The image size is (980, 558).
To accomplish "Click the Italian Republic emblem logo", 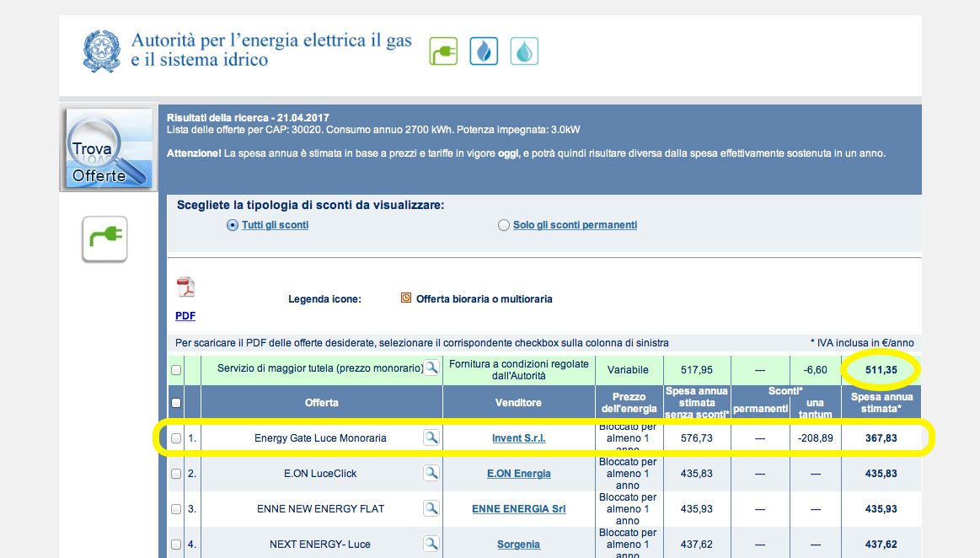I will click(x=102, y=51).
